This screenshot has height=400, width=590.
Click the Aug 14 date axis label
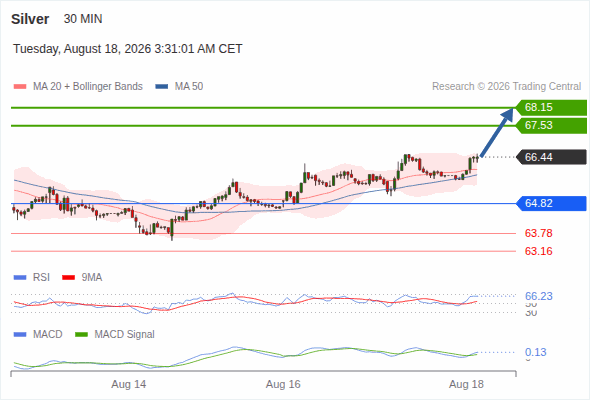(x=129, y=384)
